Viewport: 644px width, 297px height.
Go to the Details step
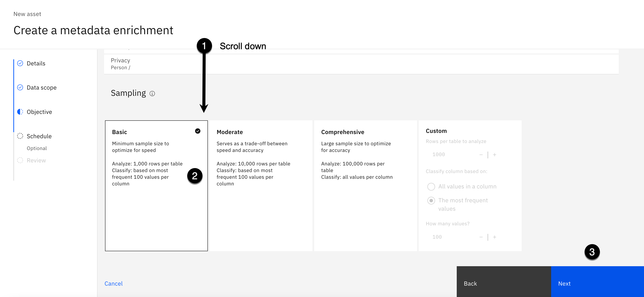tap(36, 64)
